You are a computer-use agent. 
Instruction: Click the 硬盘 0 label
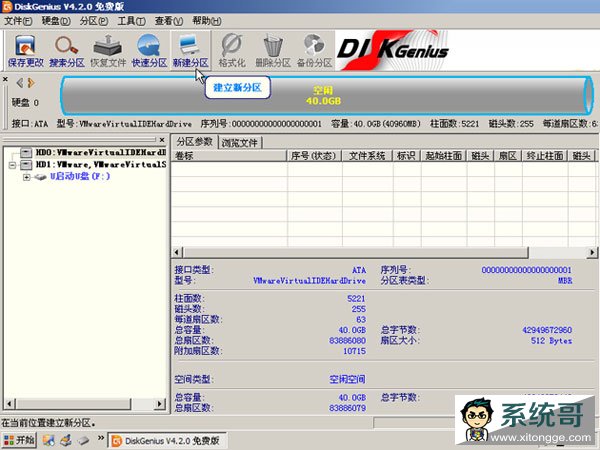click(25, 103)
